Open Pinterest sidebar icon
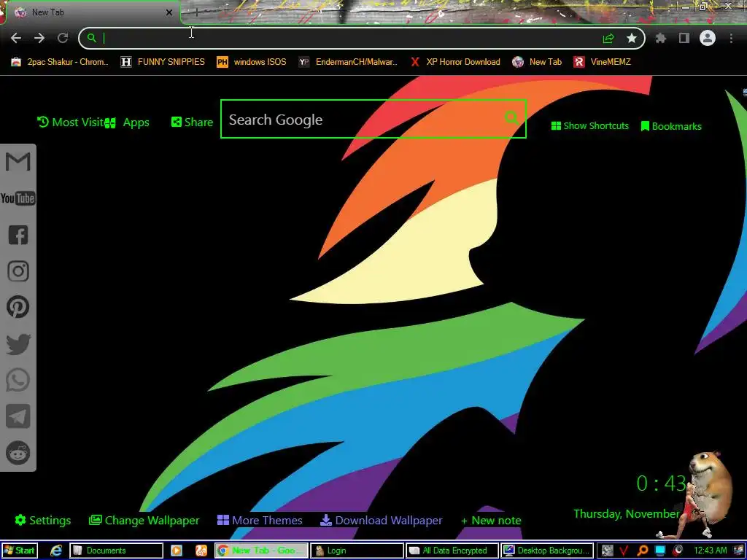 (18, 307)
